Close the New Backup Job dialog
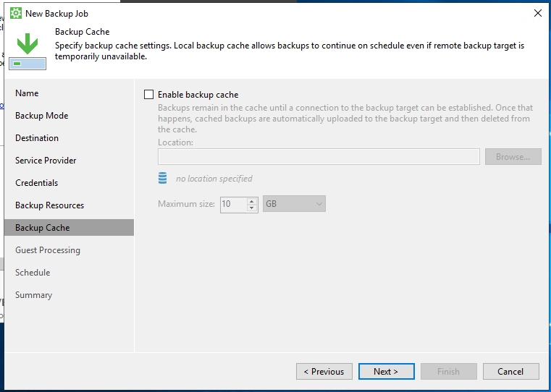This screenshot has height=392, width=551. (x=537, y=13)
